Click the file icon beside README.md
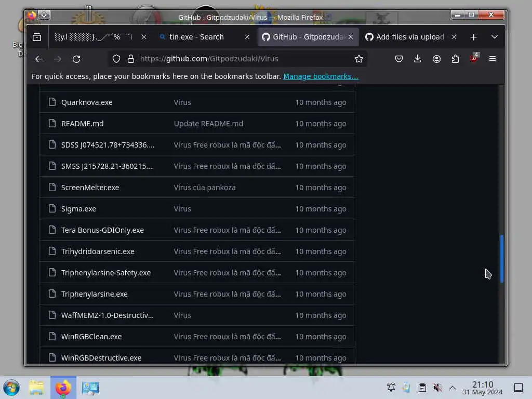This screenshot has height=399, width=532. pos(52,123)
